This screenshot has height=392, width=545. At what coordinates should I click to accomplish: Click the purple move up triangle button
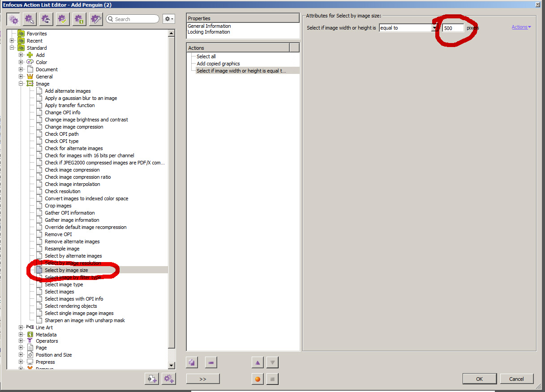(x=257, y=362)
